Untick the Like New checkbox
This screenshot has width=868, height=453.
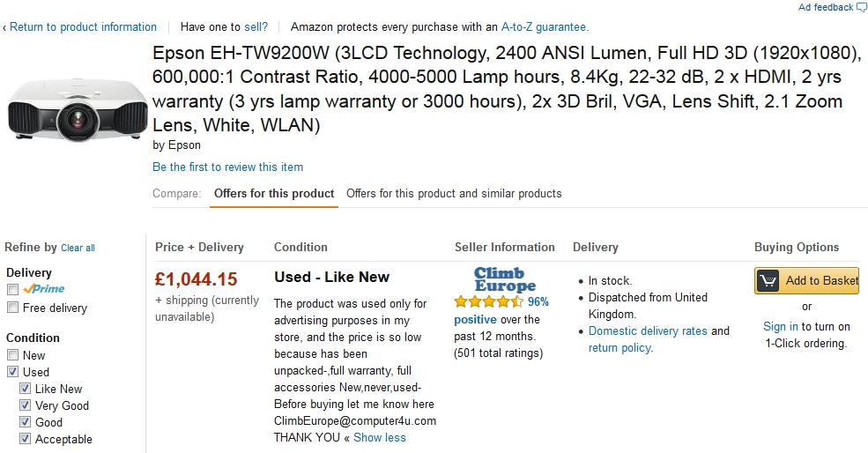pyautogui.click(x=26, y=389)
